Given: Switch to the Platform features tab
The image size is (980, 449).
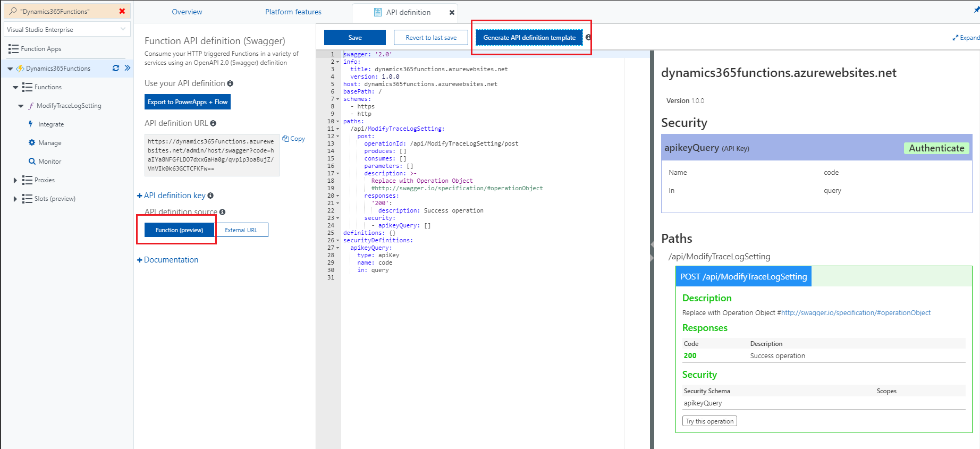Looking at the screenshot, I should coord(293,12).
